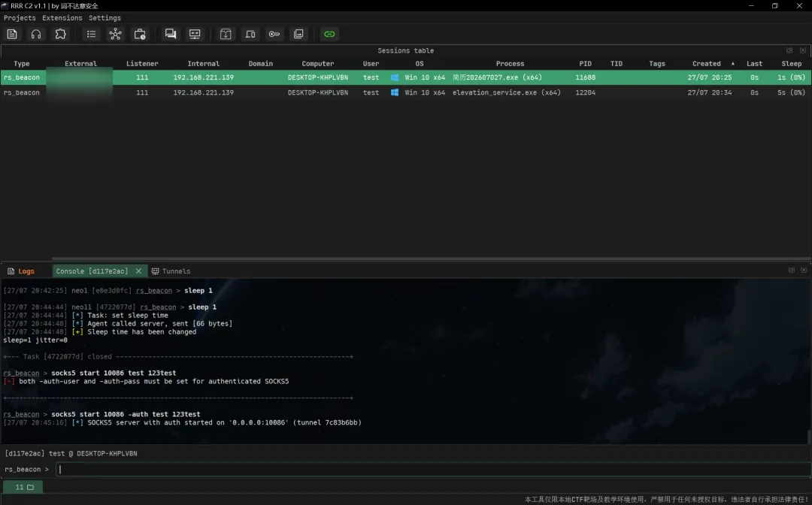The image size is (812, 505).
Task: Switch to the Logs tab
Action: 21,271
